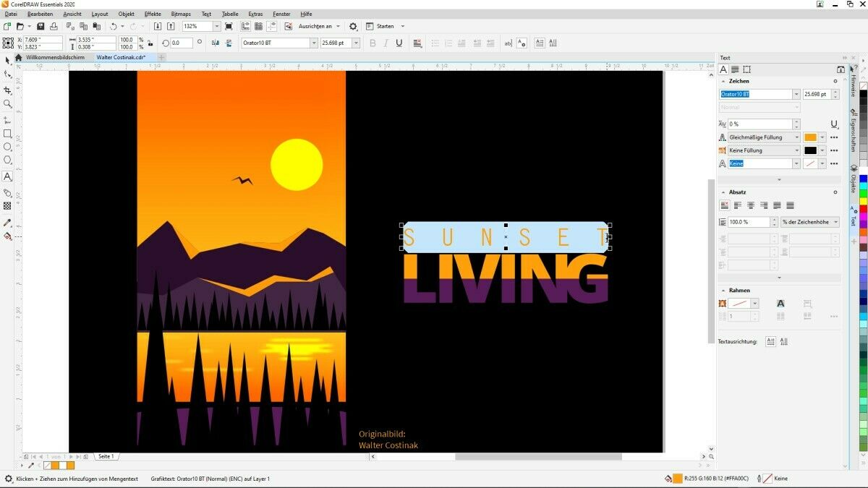Open the Effekte menu
The width and height of the screenshot is (868, 488).
pyautogui.click(x=153, y=14)
